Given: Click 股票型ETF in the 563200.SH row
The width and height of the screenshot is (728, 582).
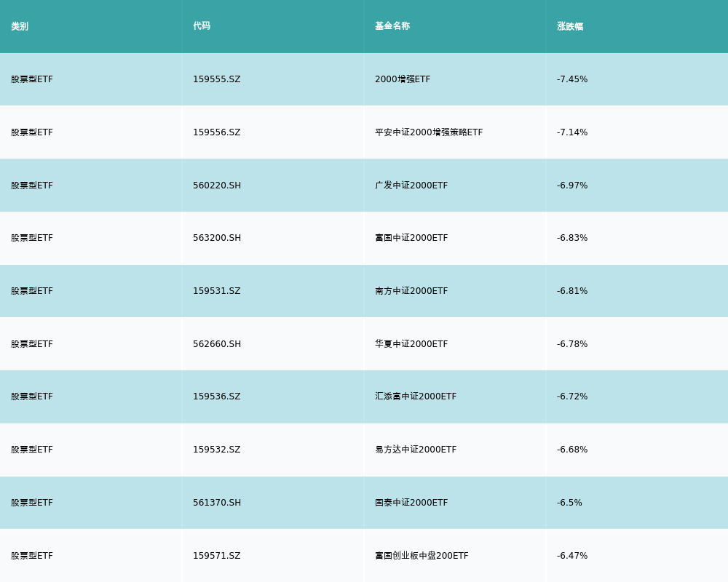Looking at the screenshot, I should [x=32, y=238].
